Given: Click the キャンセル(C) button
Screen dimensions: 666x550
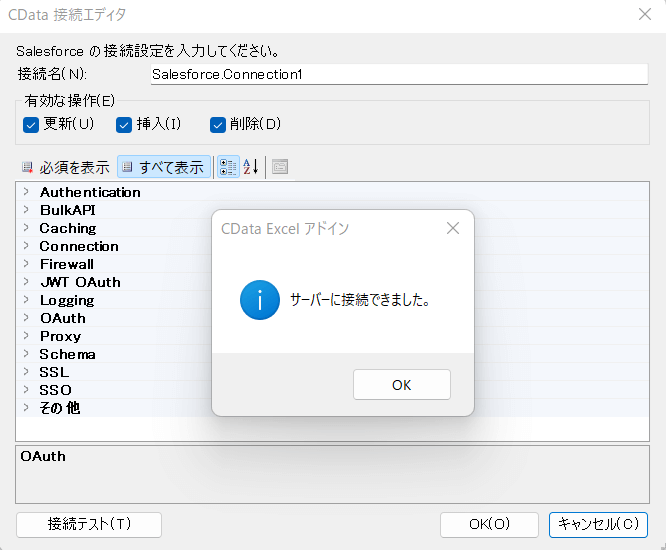Looking at the screenshot, I should click(x=598, y=525).
